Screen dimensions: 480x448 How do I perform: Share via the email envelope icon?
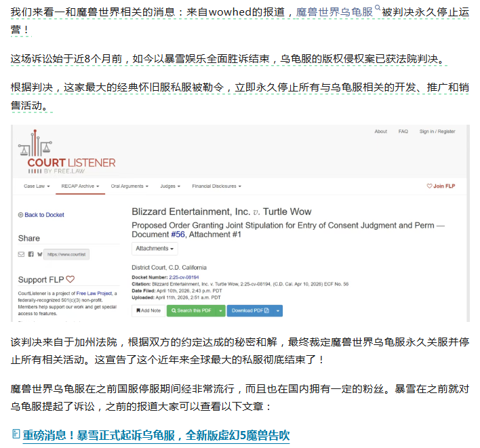21,254
